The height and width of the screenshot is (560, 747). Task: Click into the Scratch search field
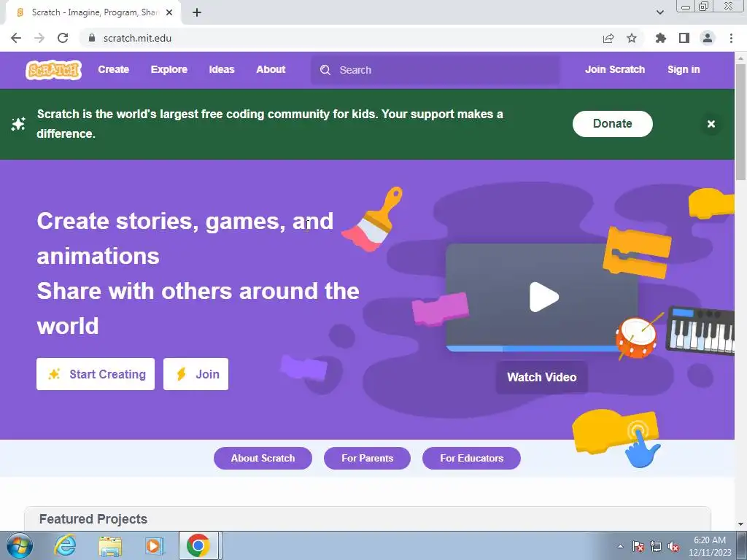tap(436, 70)
